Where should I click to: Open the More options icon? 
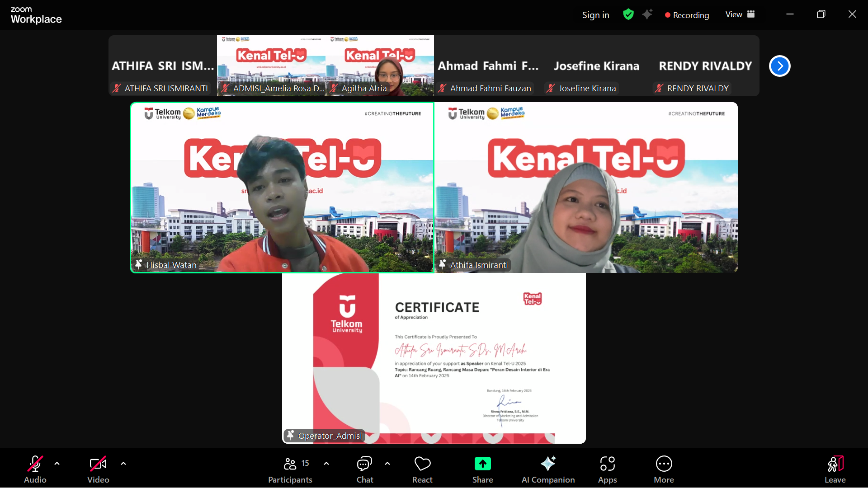pyautogui.click(x=664, y=464)
